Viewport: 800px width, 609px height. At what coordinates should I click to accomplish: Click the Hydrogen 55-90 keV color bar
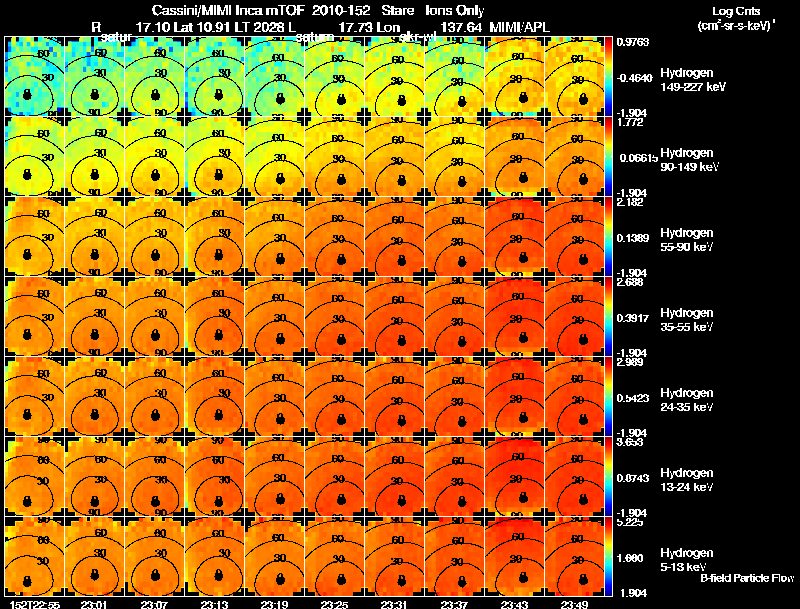[x=608, y=237]
